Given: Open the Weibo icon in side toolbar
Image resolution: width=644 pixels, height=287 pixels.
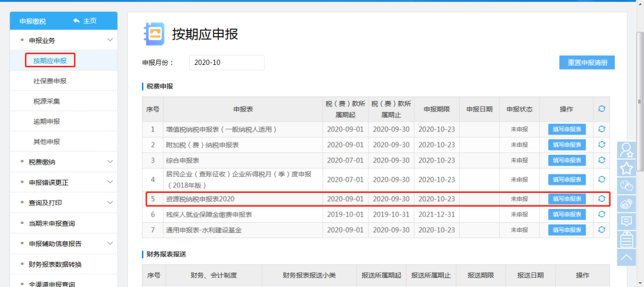Looking at the screenshot, I should click(627, 204).
